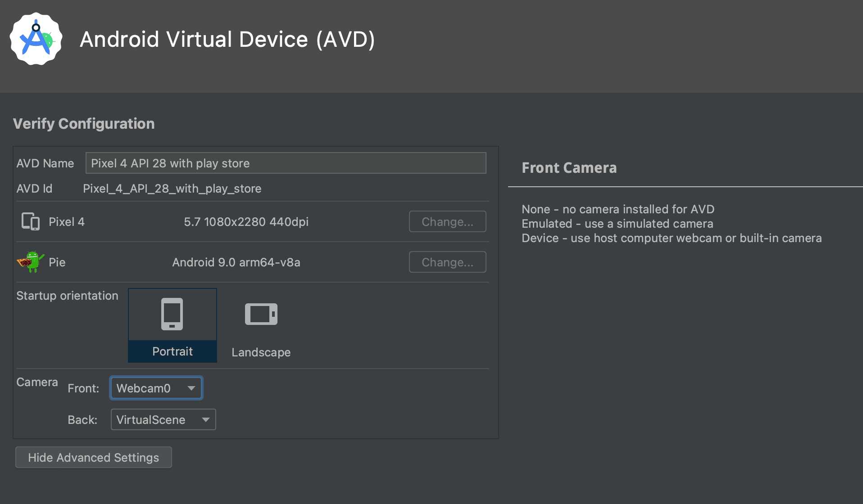The width and height of the screenshot is (863, 504).
Task: Expand the Back camera VirtualScene dropdown
Action: (x=163, y=419)
